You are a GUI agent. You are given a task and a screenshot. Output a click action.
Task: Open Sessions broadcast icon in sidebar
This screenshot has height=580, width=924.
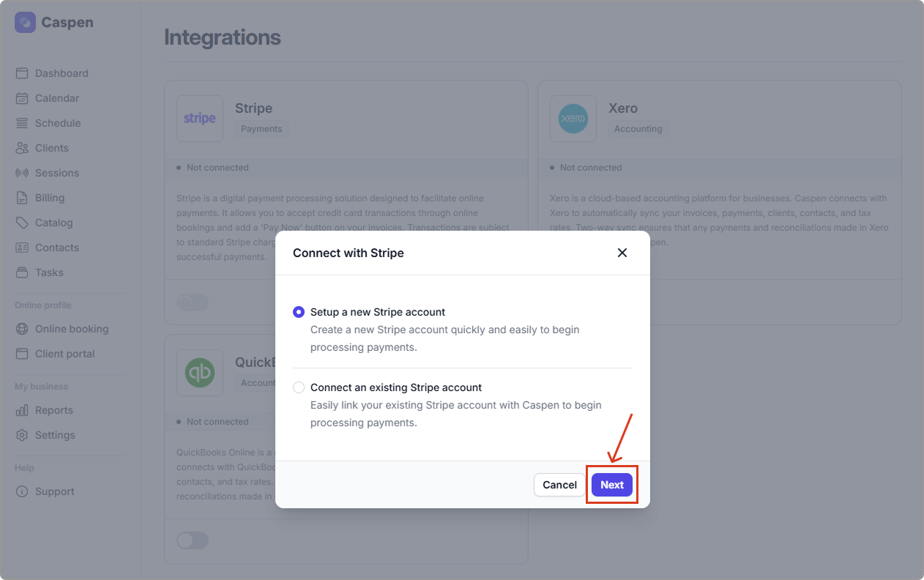tap(22, 173)
